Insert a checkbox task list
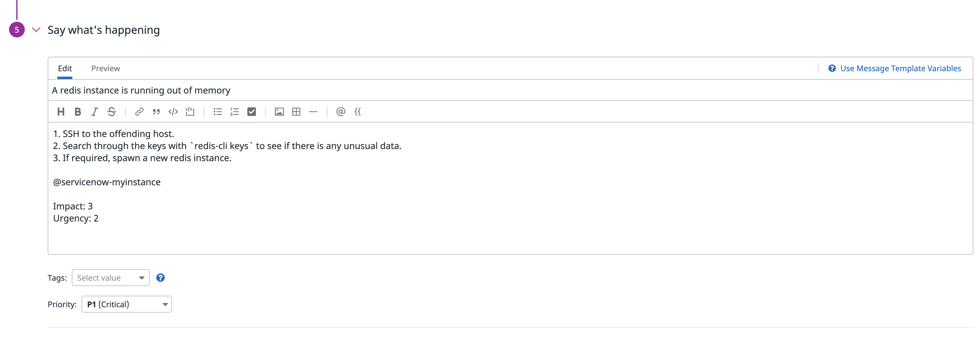The height and width of the screenshot is (341, 980). (251, 112)
